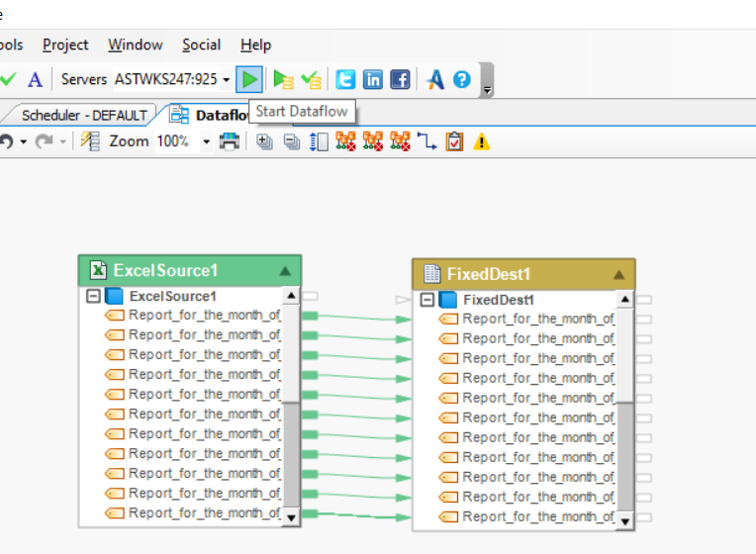756x554 pixels.
Task: Click the ExcelSource1 scroll down arrow
Action: pyautogui.click(x=291, y=517)
